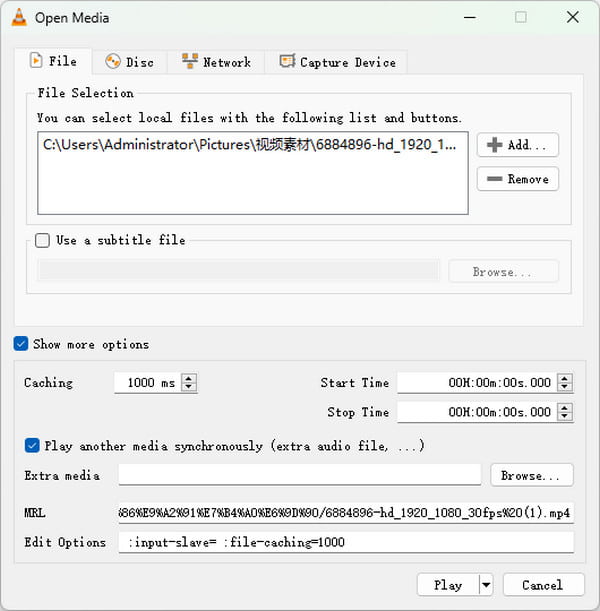Click the Cancel button
600x611 pixels.
coord(544,585)
